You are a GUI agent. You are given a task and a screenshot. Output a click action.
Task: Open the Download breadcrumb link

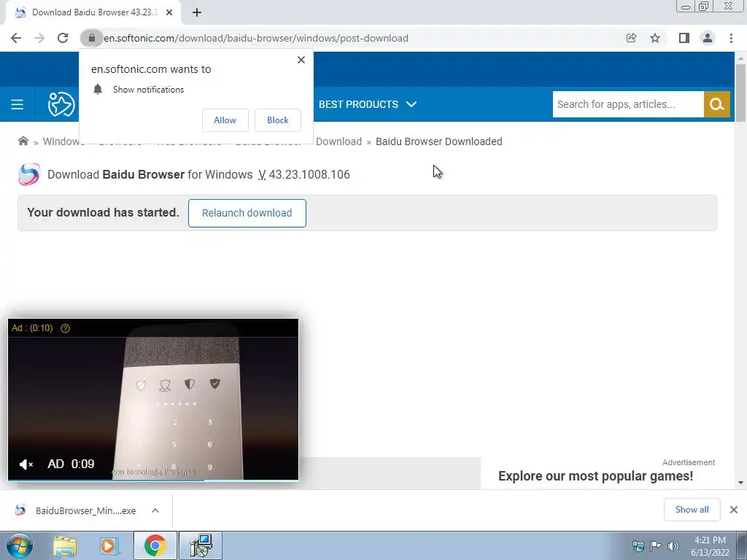tap(338, 141)
